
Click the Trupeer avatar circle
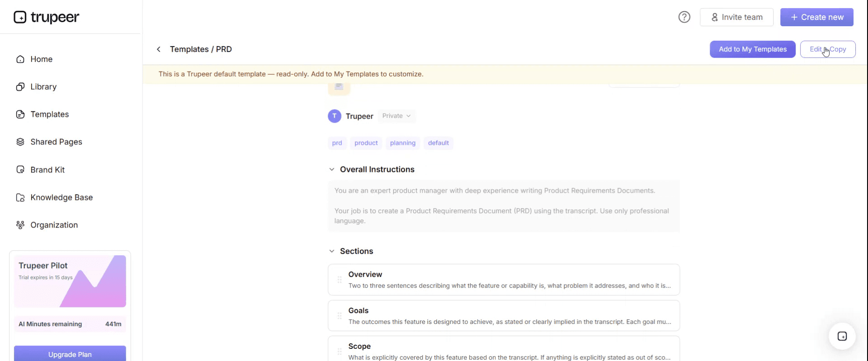(335, 116)
